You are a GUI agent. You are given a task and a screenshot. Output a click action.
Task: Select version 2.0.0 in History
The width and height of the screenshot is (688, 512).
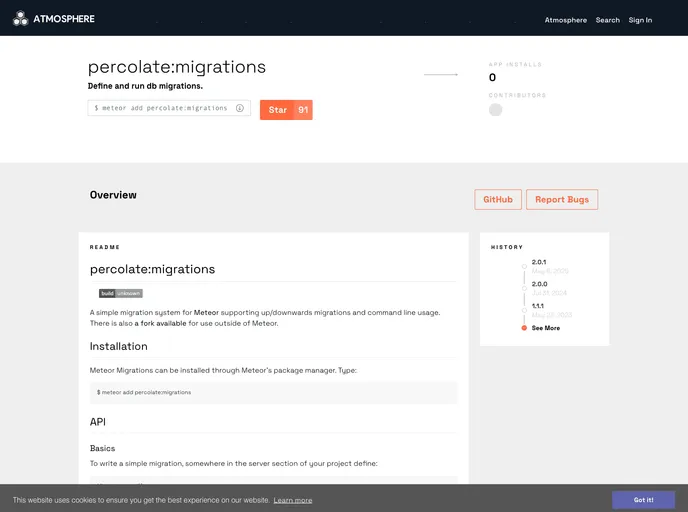pos(539,284)
